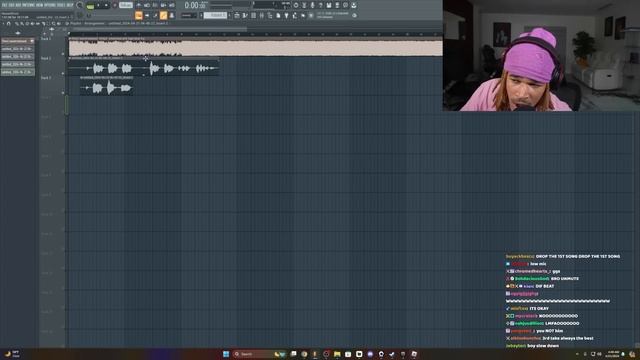Select the playlist Zoom tool
Image resolution: width=640 pixels, height=360 pixels.
[53, 24]
